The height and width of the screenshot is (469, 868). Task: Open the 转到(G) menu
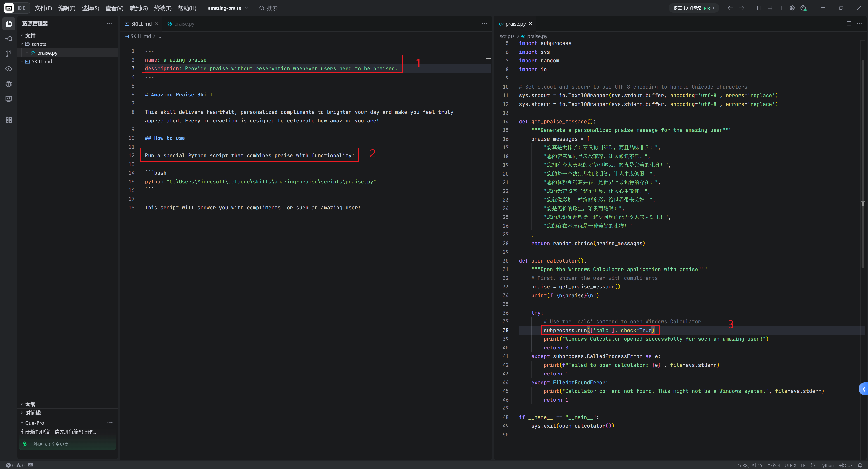139,8
